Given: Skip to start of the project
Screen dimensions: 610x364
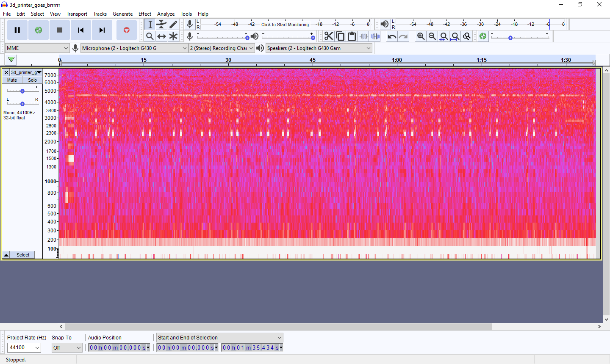Looking at the screenshot, I should point(81,30).
